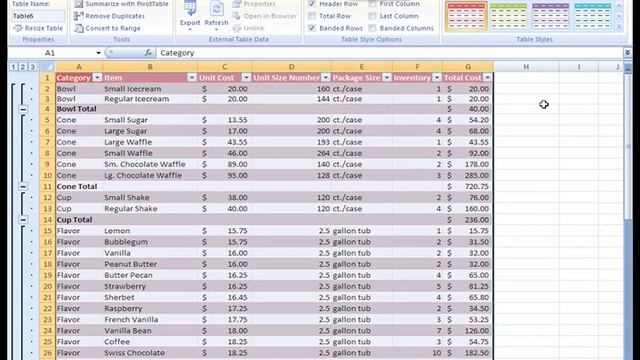
Task: Select the Swiss Chocolate cell
Action: (150, 353)
